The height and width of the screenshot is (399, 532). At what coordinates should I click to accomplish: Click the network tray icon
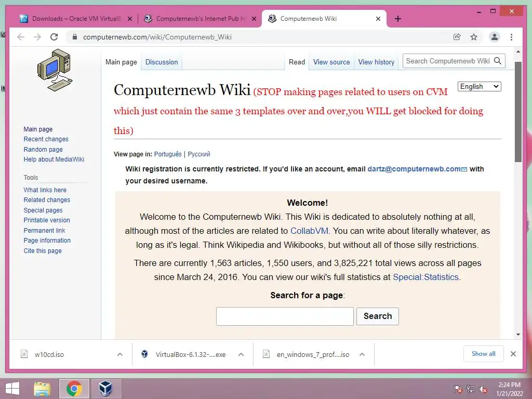(x=471, y=389)
